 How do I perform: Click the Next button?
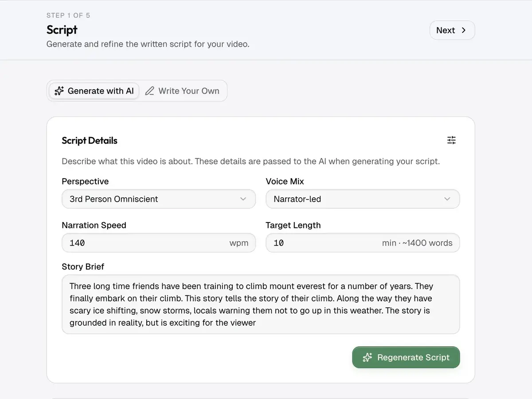[x=452, y=30]
